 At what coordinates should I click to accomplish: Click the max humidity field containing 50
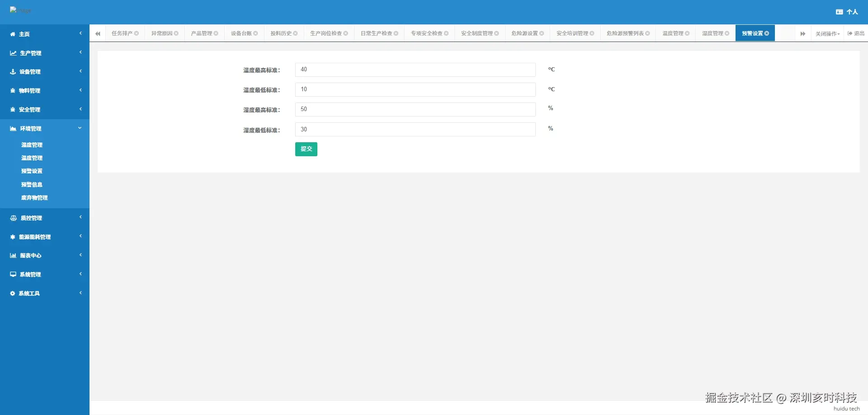pyautogui.click(x=415, y=109)
